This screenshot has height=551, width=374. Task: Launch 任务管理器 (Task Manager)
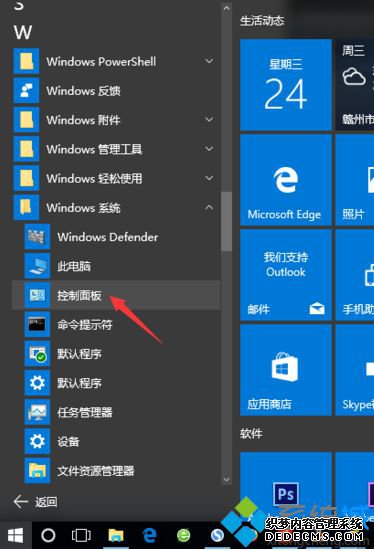click(116, 412)
